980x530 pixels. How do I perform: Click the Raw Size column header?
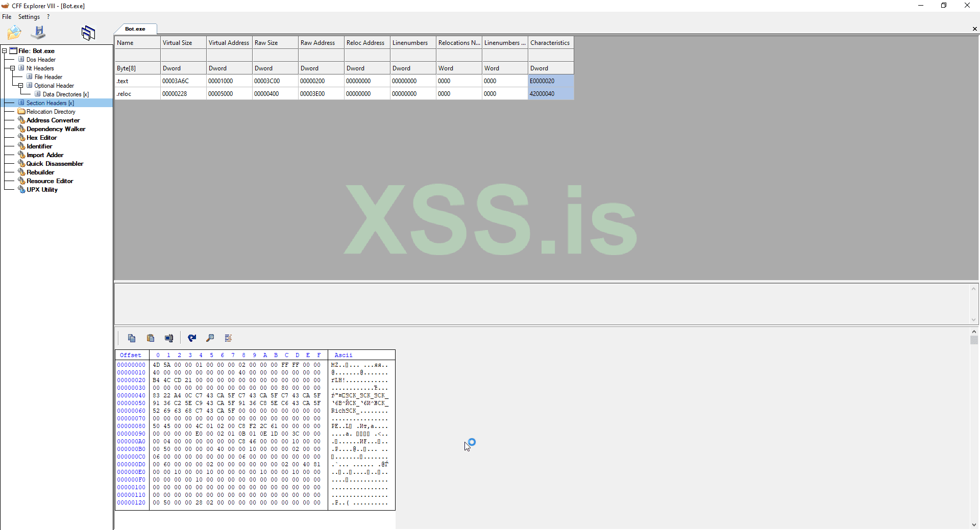[x=275, y=43]
